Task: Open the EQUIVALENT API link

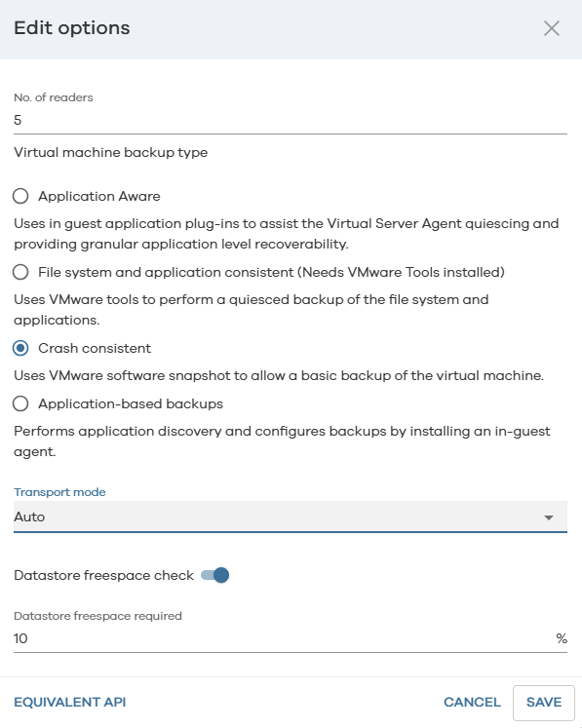Action: 70,702
